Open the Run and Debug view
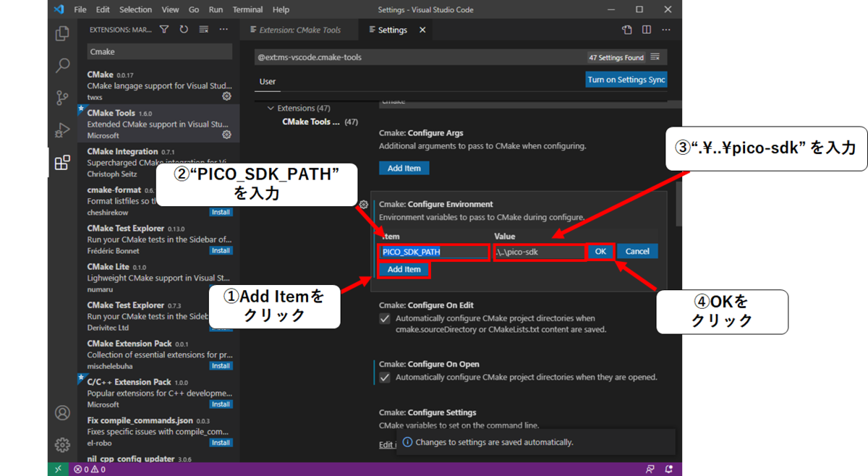 click(62, 130)
